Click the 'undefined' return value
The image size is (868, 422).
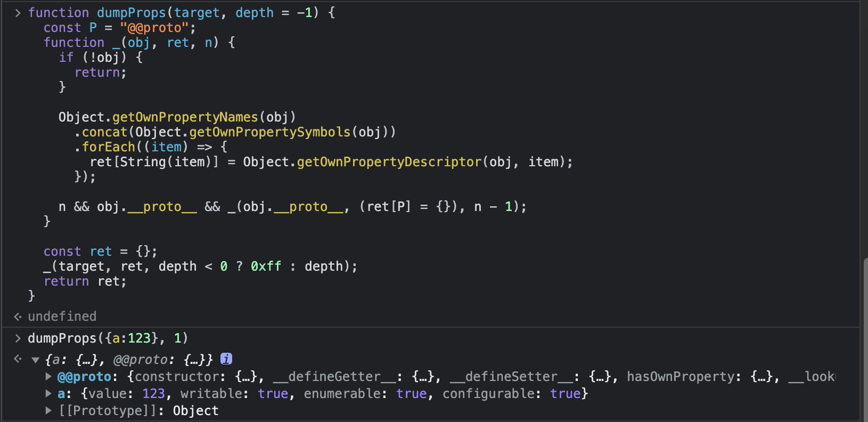pos(62,316)
